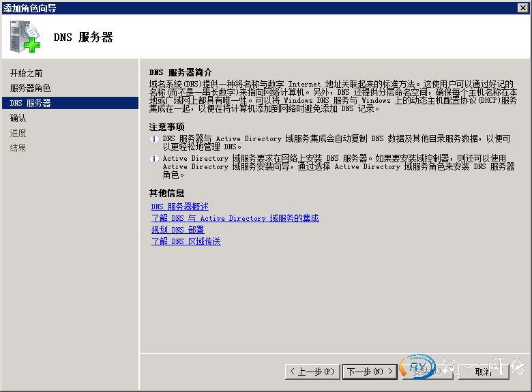The height and width of the screenshot is (392, 532).
Task: Select the DNS 服务器 step in sidebar
Action: pyautogui.click(x=70, y=103)
